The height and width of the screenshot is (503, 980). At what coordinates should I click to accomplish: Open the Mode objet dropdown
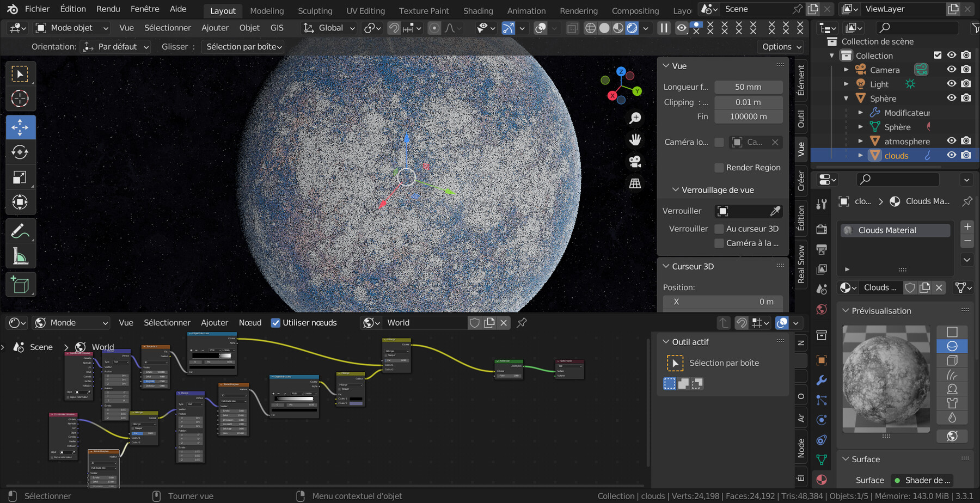[71, 28]
